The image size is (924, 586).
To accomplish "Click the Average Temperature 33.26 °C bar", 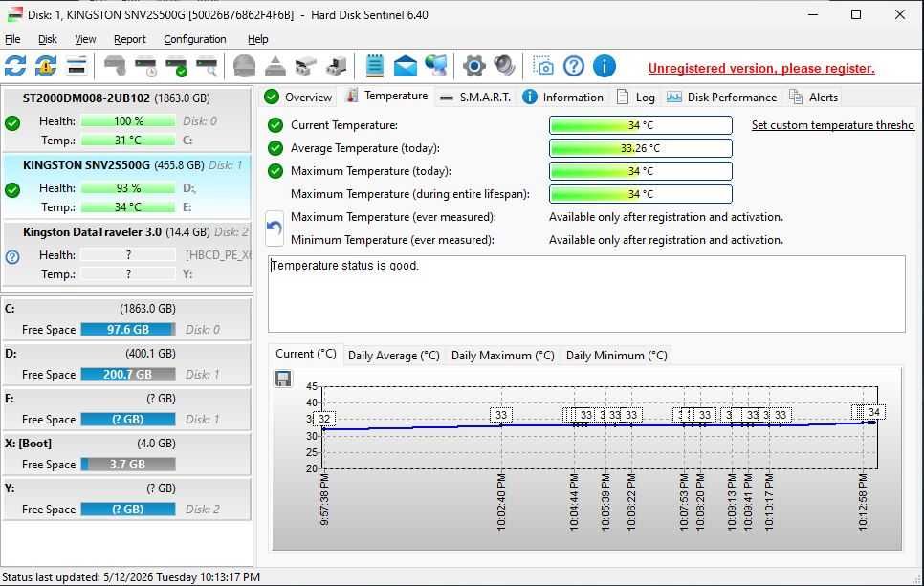I will coord(641,148).
